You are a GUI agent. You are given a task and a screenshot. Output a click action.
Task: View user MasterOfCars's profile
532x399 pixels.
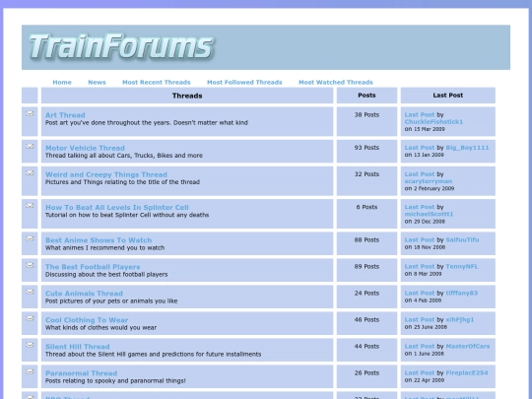click(468, 346)
